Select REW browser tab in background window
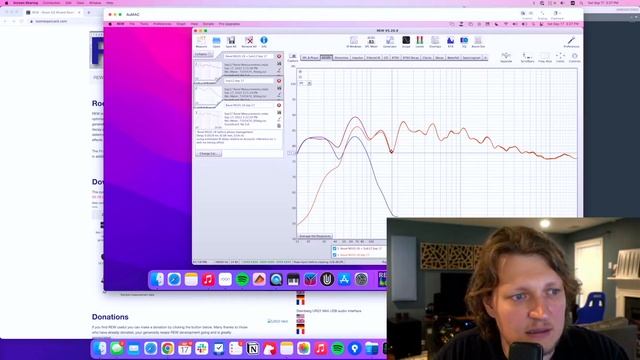 pos(53,12)
